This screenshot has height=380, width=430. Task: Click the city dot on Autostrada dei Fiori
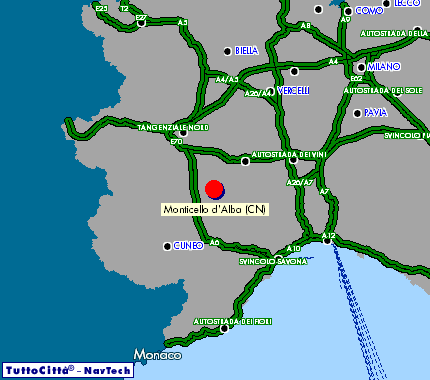click(x=225, y=329)
